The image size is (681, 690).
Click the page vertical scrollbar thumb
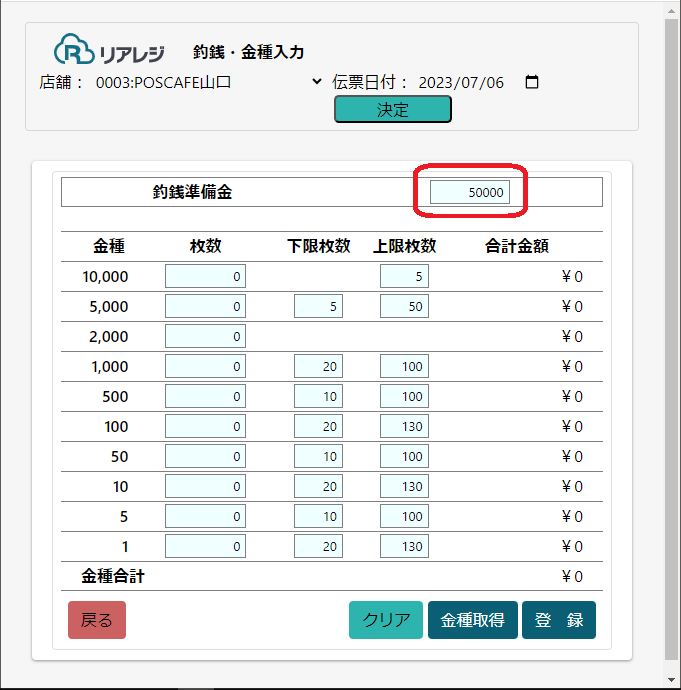pyautogui.click(x=671, y=339)
